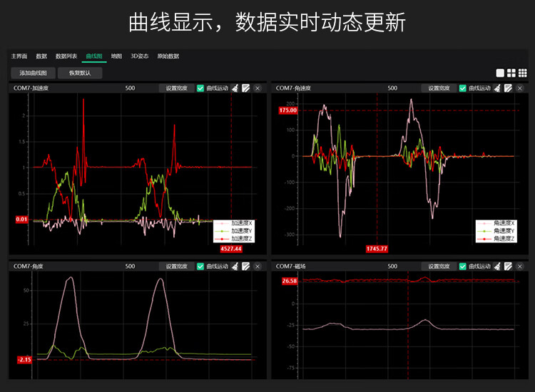Open the 3D姿态 tab
The width and height of the screenshot is (535, 392).
139,56
